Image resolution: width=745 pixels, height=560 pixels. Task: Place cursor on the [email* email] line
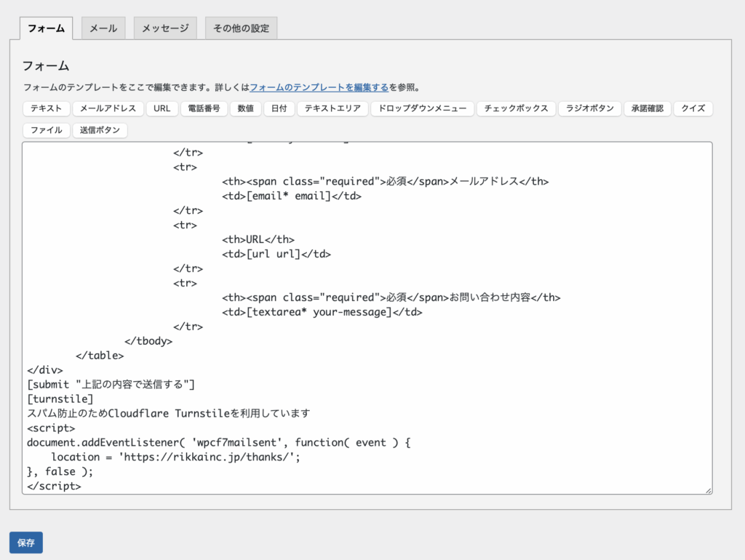[292, 196]
